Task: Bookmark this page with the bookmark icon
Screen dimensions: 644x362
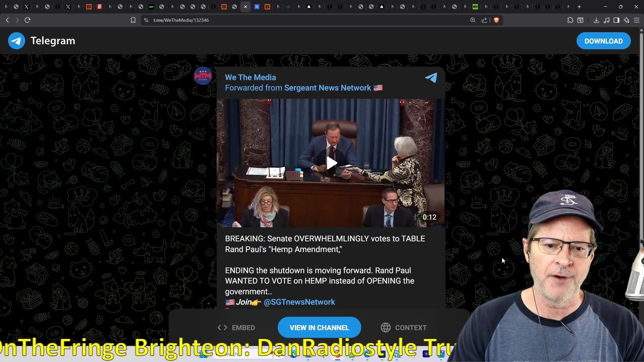Action: (133, 20)
